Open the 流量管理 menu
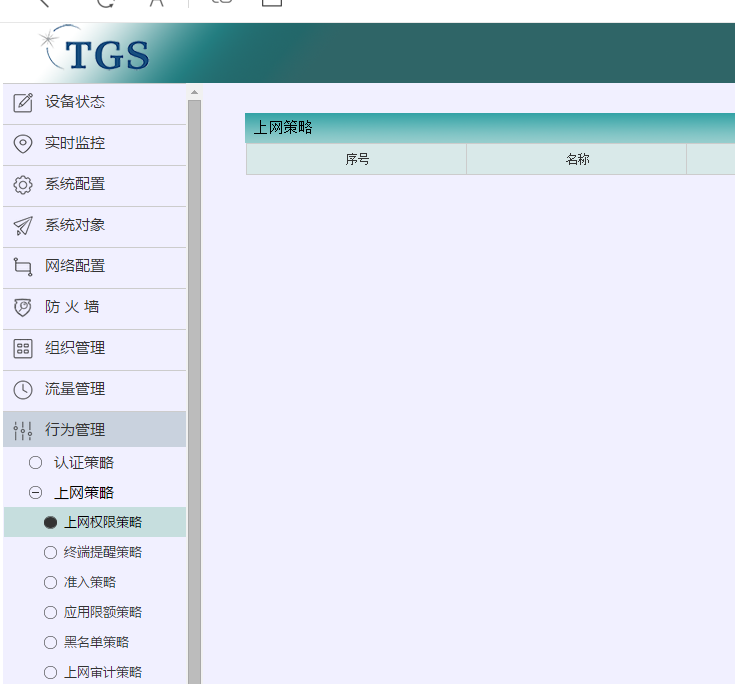 click(94, 391)
